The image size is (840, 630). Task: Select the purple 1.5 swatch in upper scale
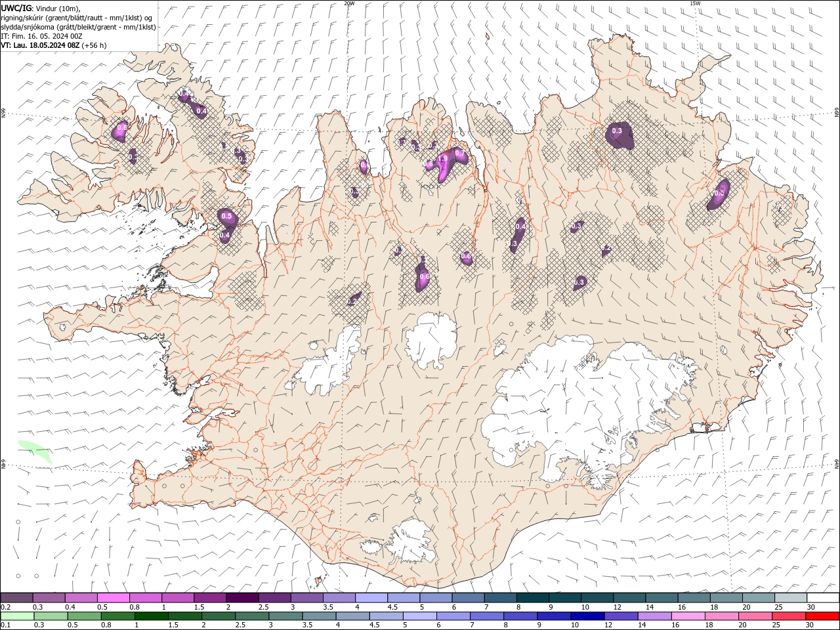pyautogui.click(x=210, y=598)
